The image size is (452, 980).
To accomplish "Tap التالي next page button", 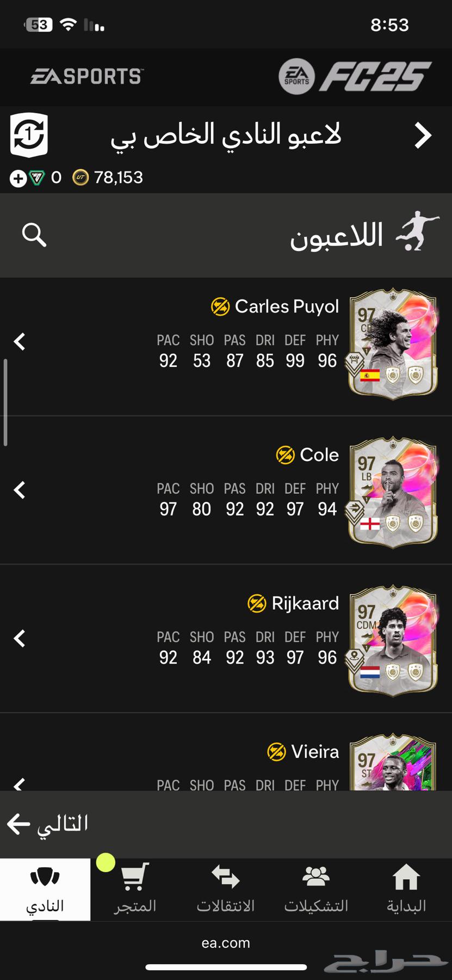I will click(48, 824).
